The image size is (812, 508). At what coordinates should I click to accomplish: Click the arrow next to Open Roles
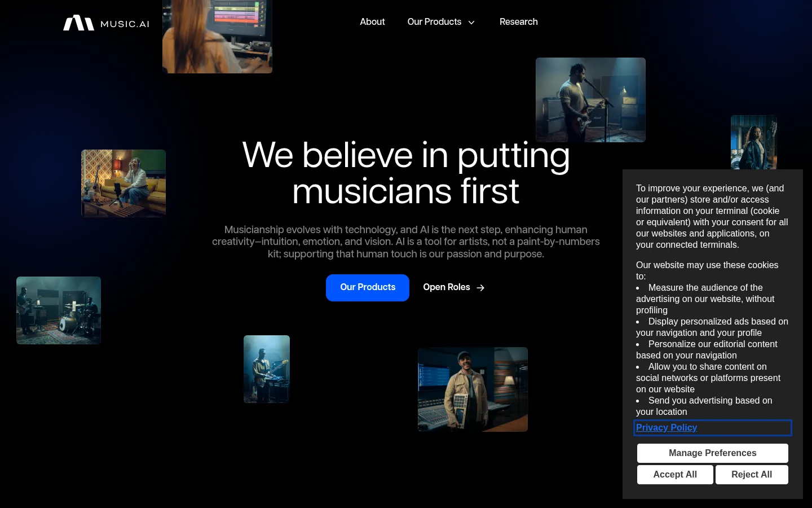[480, 288]
